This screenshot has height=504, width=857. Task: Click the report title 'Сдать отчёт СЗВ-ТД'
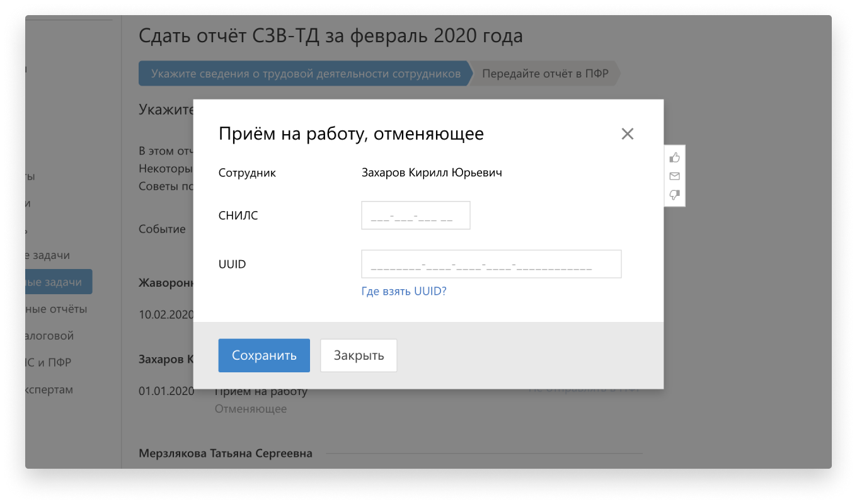[330, 36]
